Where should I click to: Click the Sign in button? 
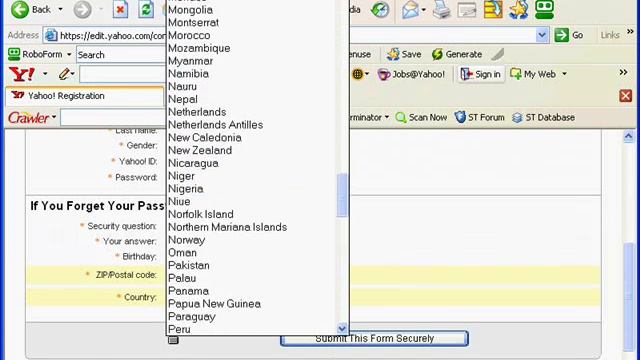pyautogui.click(x=481, y=74)
